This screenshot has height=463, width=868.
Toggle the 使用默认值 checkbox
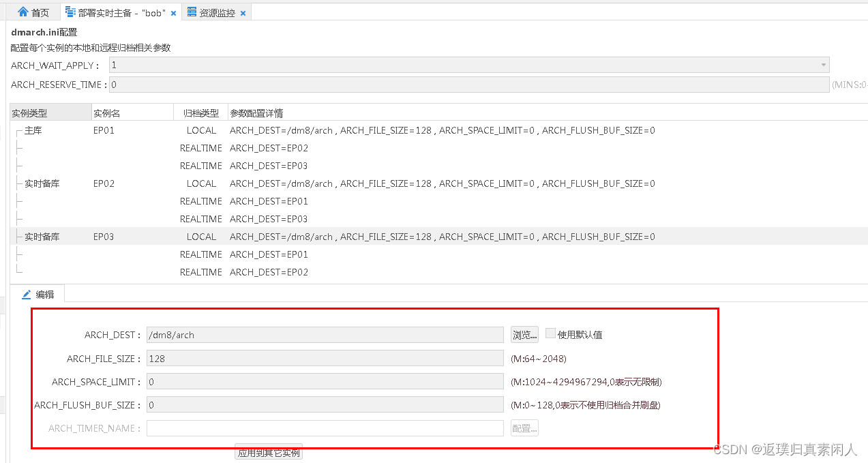click(x=550, y=333)
